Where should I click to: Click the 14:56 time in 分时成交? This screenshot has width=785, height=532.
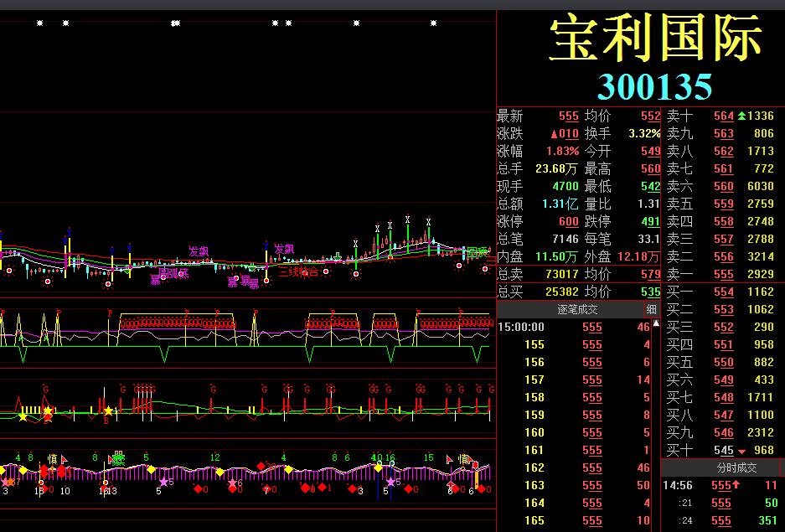(x=678, y=485)
